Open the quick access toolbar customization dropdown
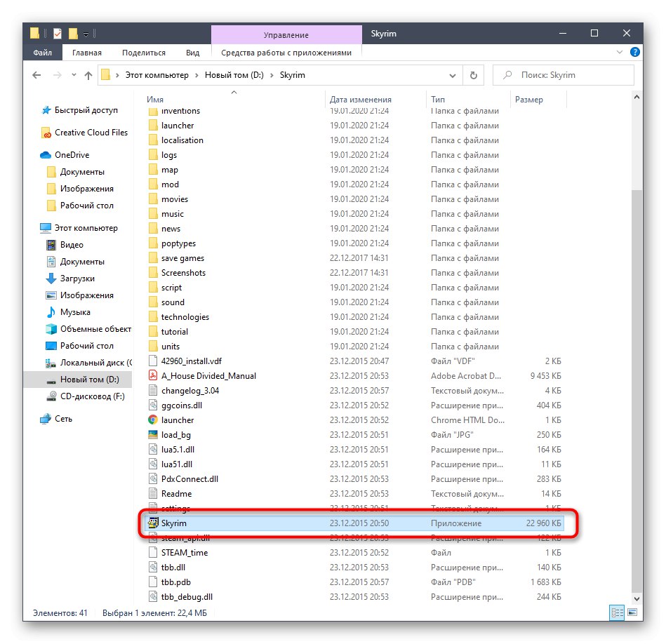The width and height of the screenshot is (666, 644). pos(86,34)
